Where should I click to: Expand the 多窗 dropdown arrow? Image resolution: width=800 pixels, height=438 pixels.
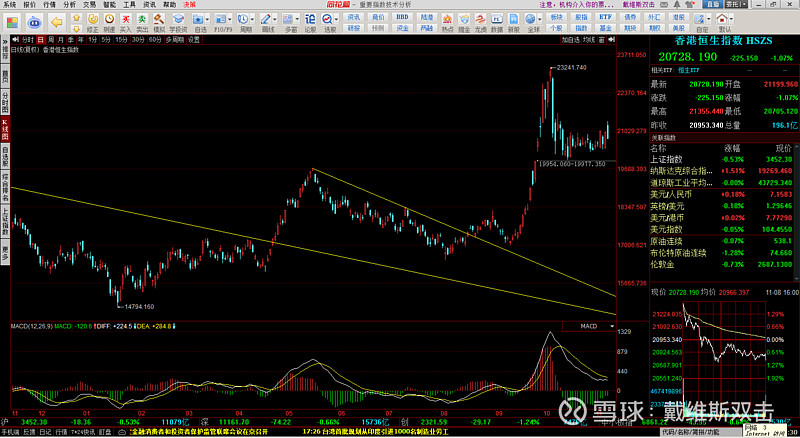297,19
